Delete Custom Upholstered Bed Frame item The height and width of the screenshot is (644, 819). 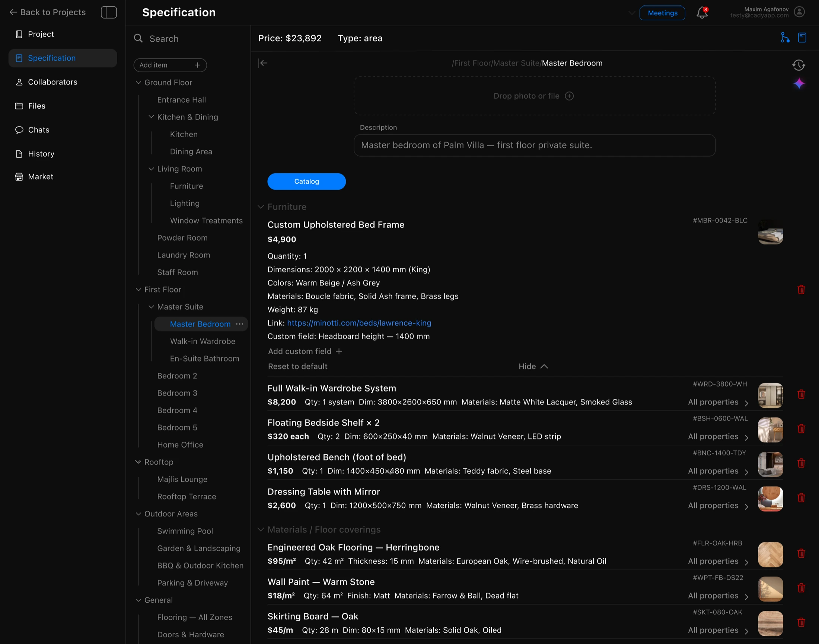pos(801,289)
